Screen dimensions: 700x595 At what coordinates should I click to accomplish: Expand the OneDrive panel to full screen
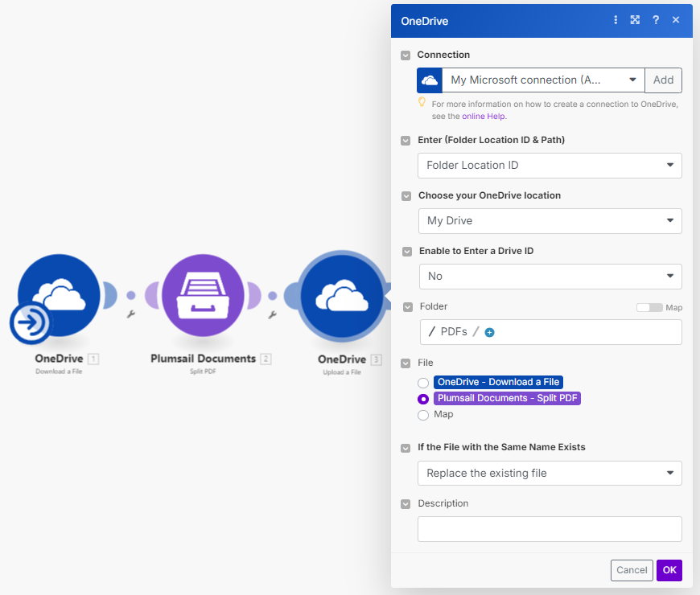(x=635, y=19)
